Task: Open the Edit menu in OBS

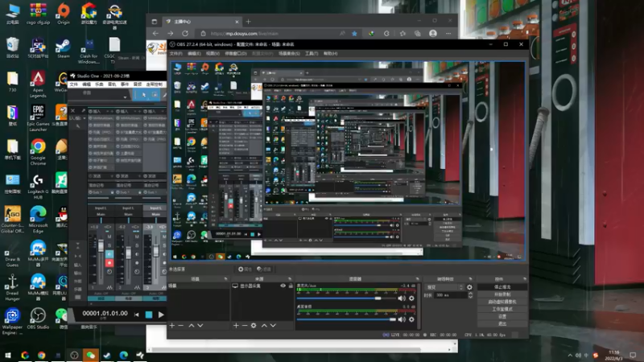Action: click(194, 54)
